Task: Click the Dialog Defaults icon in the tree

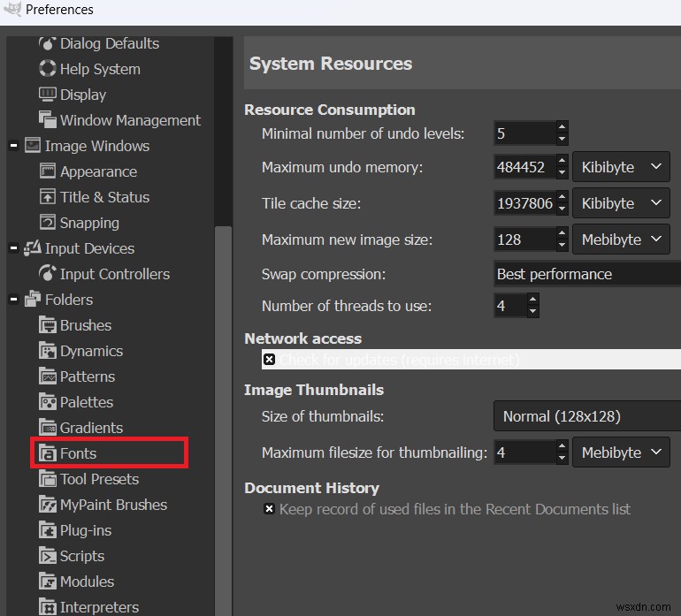Action: pos(48,43)
